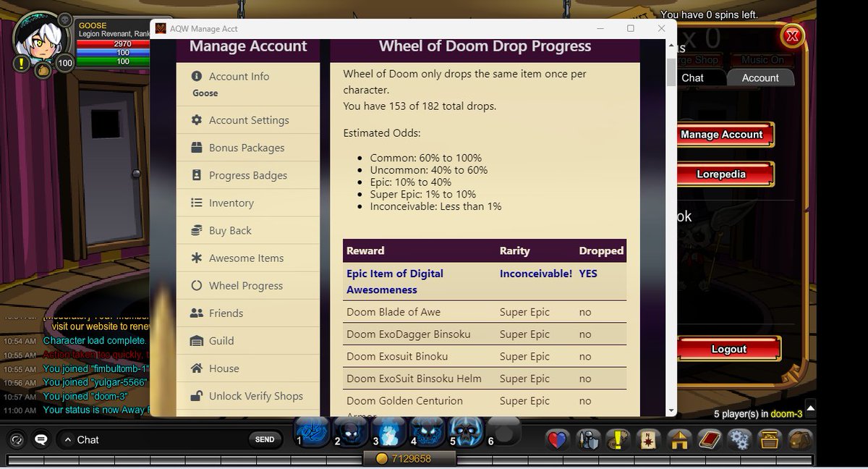This screenshot has width=868, height=469.
Task: Open the map scroll icon
Action: 649,439
